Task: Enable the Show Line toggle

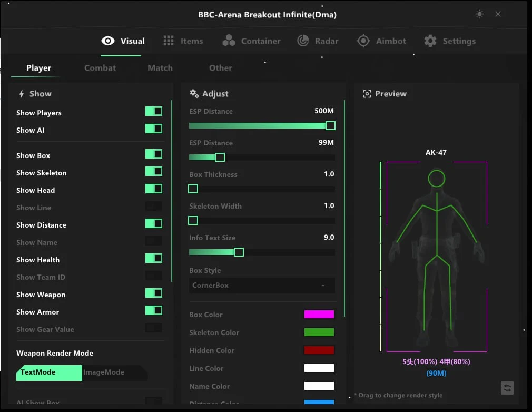Action: tap(154, 207)
